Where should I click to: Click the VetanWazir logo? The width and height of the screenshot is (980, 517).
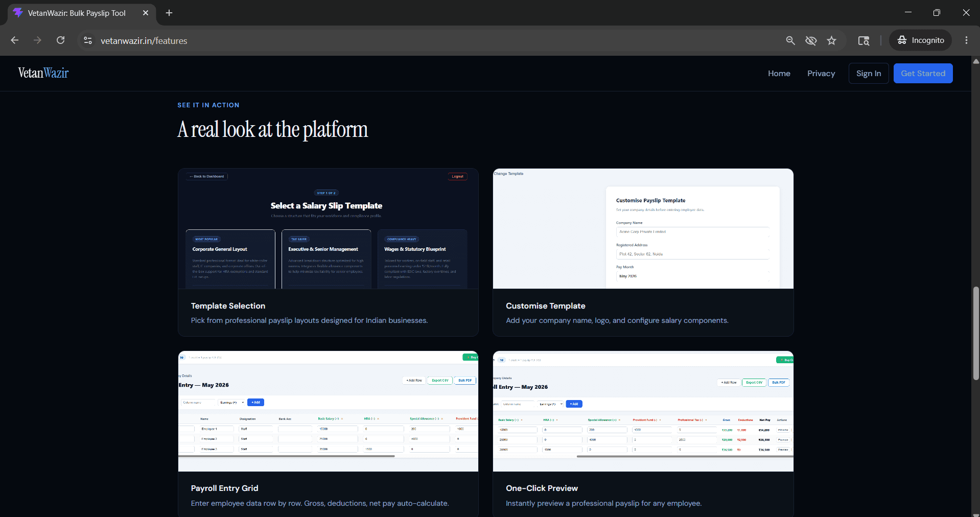[43, 73]
